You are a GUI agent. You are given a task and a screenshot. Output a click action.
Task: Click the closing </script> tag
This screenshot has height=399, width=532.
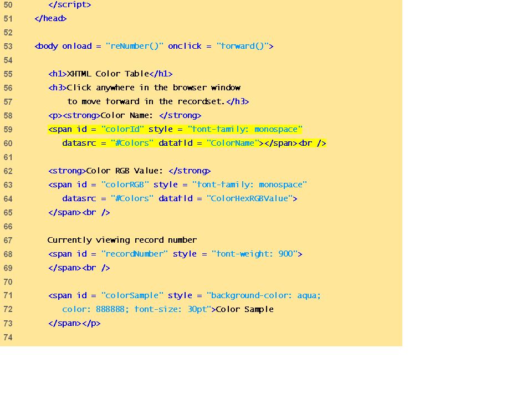click(70, 5)
